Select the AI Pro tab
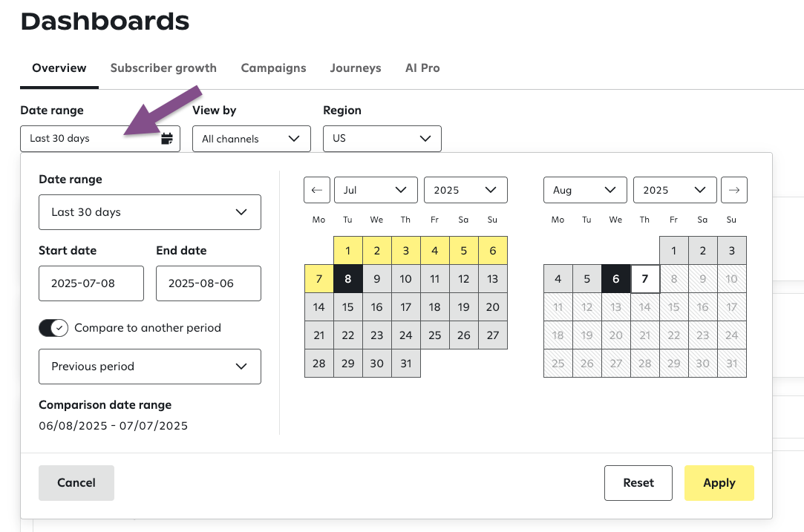The height and width of the screenshot is (532, 804). [x=422, y=68]
